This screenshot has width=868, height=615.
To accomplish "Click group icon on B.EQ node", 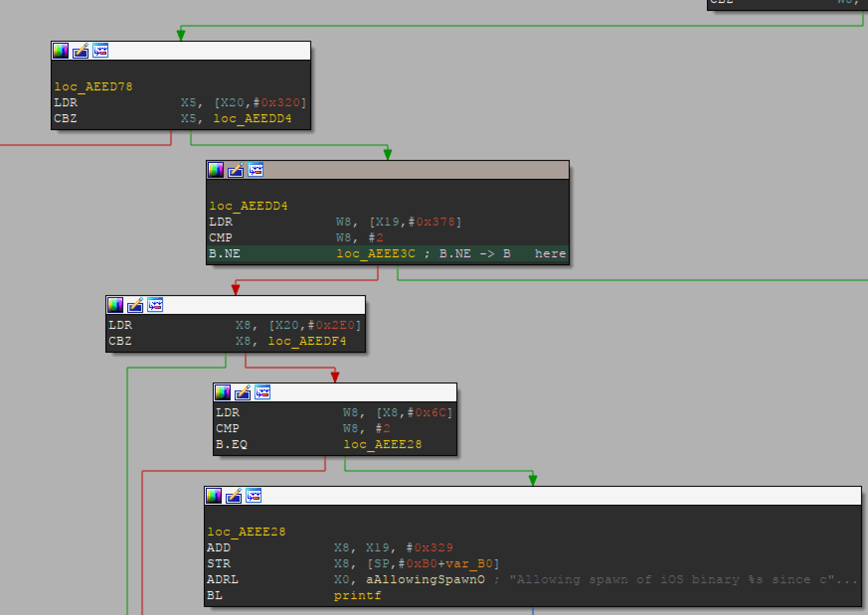I will click(x=262, y=392).
